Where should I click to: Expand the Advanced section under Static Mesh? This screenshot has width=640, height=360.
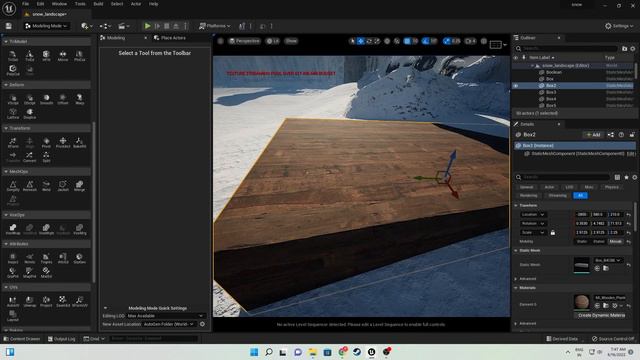516,279
